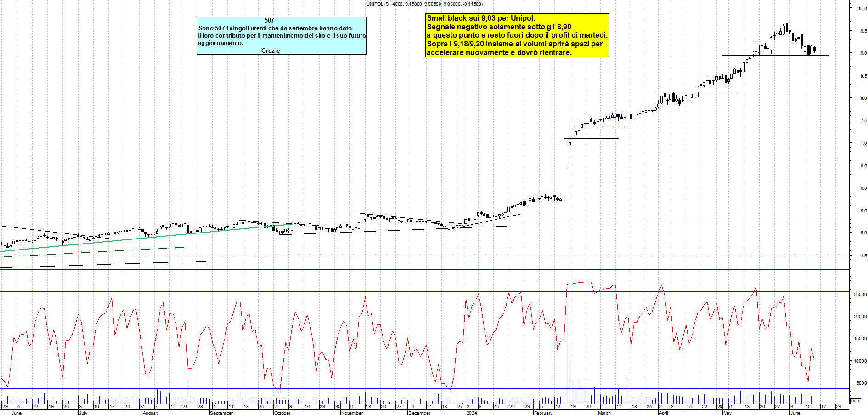Click the 8.5 price axis label
The image size is (868, 415).
click(863, 76)
